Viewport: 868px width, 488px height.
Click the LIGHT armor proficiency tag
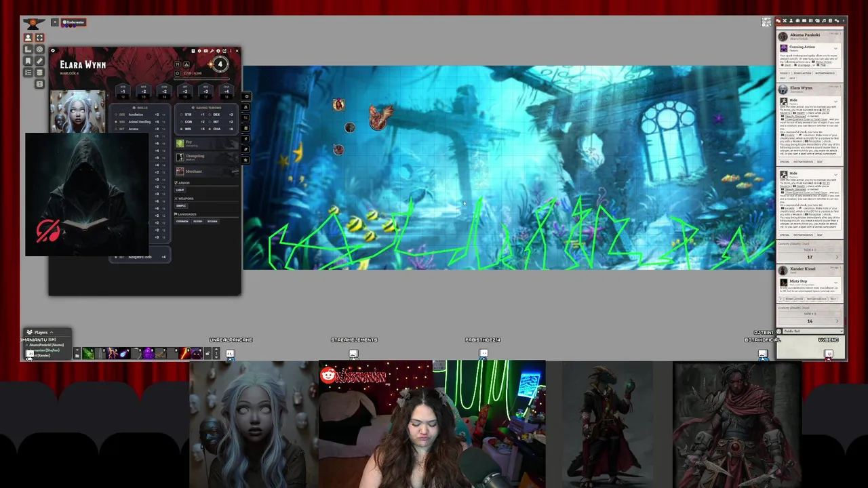180,190
